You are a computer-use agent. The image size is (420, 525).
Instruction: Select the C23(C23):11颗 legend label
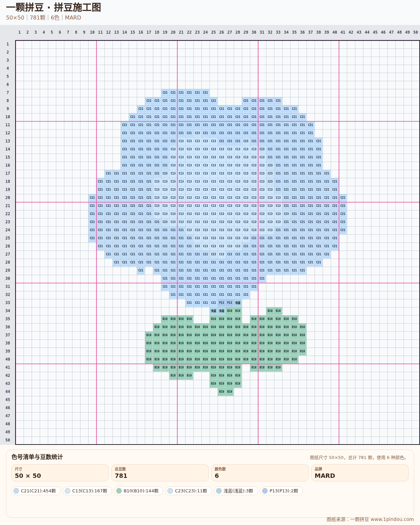pos(191,491)
